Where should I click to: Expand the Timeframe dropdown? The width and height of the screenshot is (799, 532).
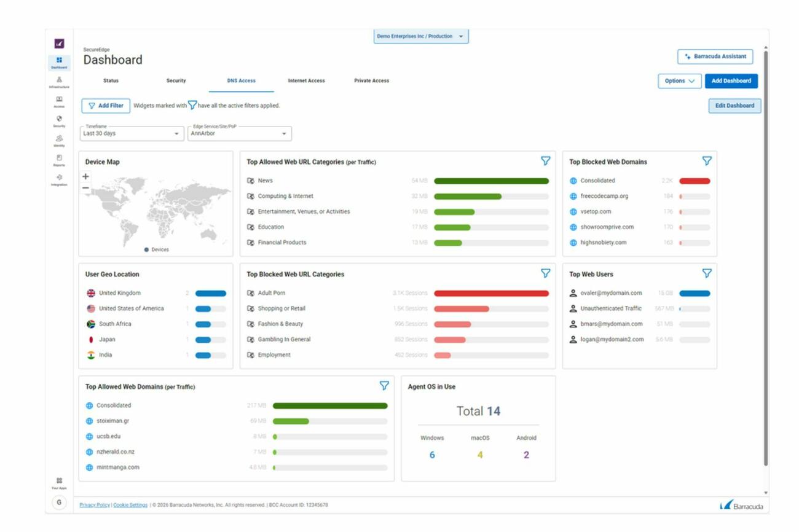pyautogui.click(x=132, y=133)
